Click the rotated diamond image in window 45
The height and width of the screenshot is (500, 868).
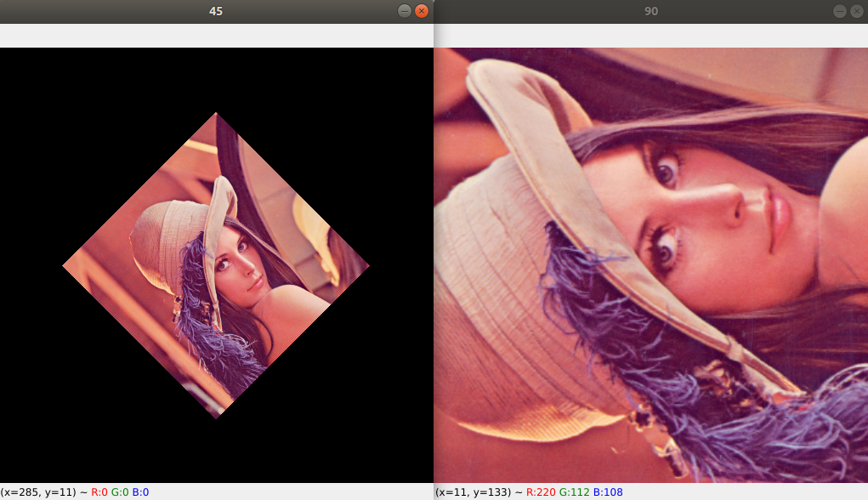click(216, 266)
